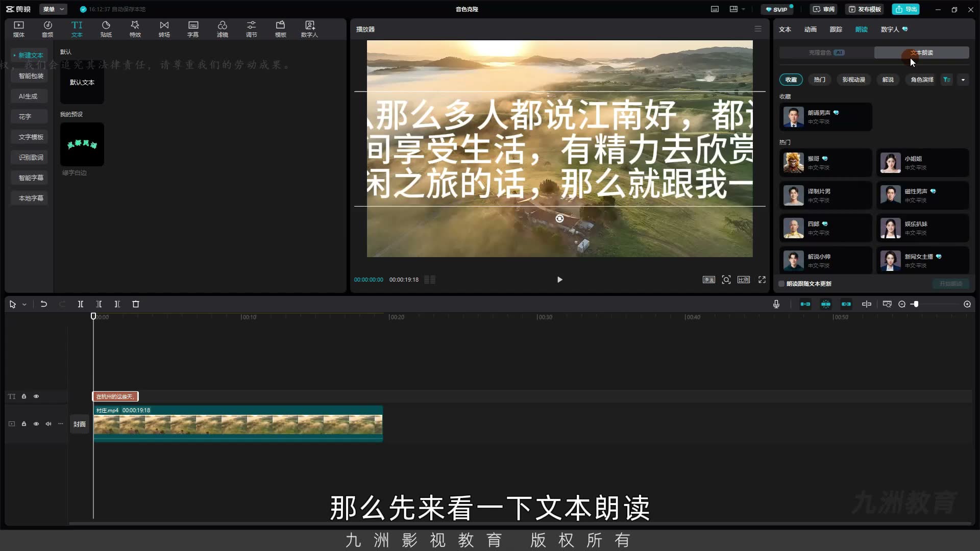Check the 朗读跟随文本更新 checkbox
980x551 pixels.
(781, 284)
